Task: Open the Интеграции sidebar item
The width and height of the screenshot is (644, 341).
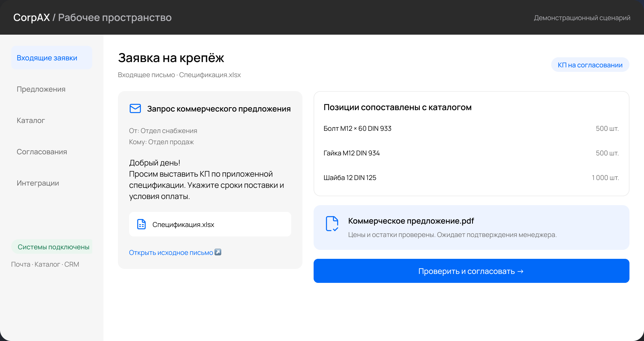Action: pos(38,183)
